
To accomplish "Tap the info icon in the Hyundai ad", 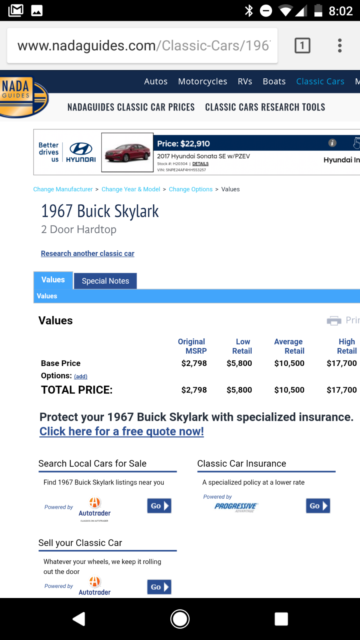I will pos(333,143).
